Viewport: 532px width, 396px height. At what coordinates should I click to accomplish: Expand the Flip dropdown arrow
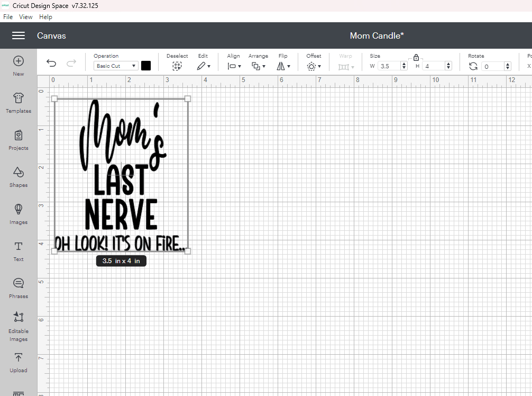coord(289,67)
